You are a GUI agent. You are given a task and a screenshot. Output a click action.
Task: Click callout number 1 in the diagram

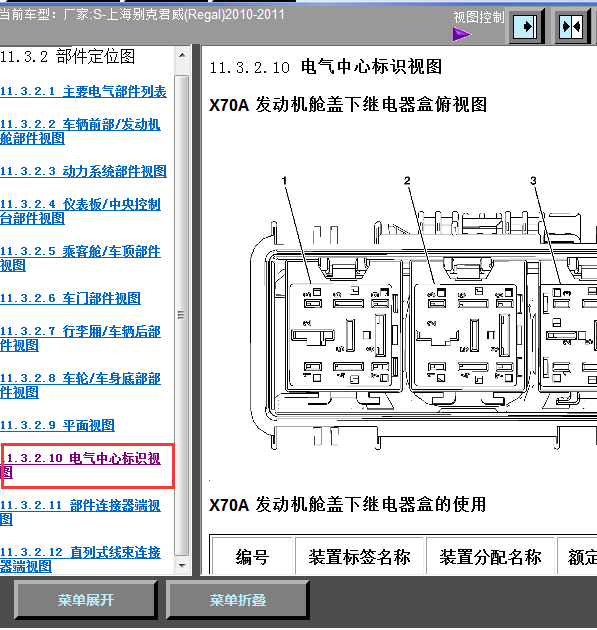click(284, 180)
